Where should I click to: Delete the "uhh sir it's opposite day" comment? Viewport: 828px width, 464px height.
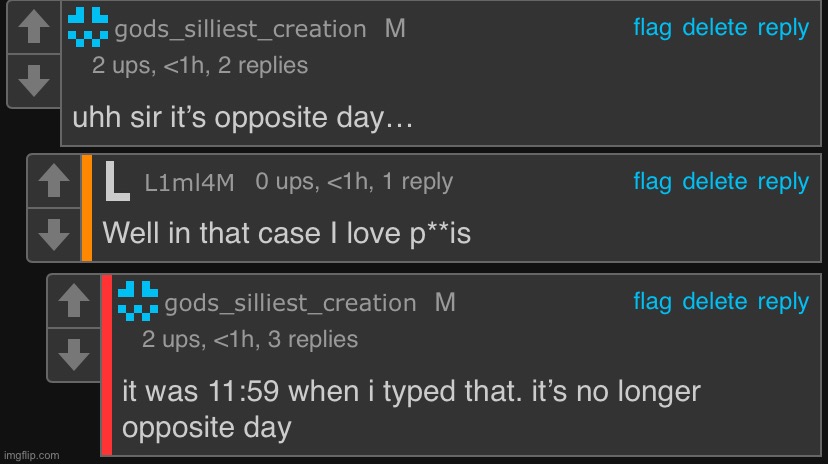click(x=714, y=28)
